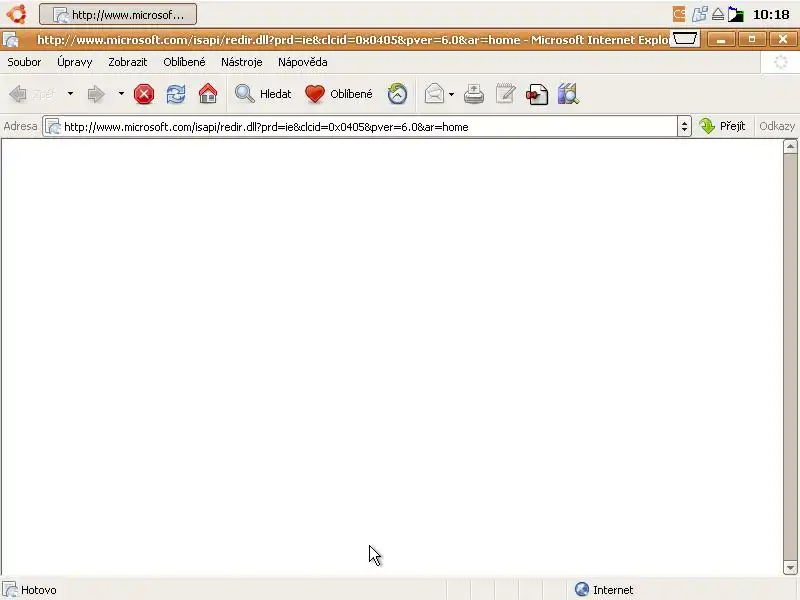Expand the address bar dropdown list
The height and width of the screenshot is (600, 800).
(684, 127)
